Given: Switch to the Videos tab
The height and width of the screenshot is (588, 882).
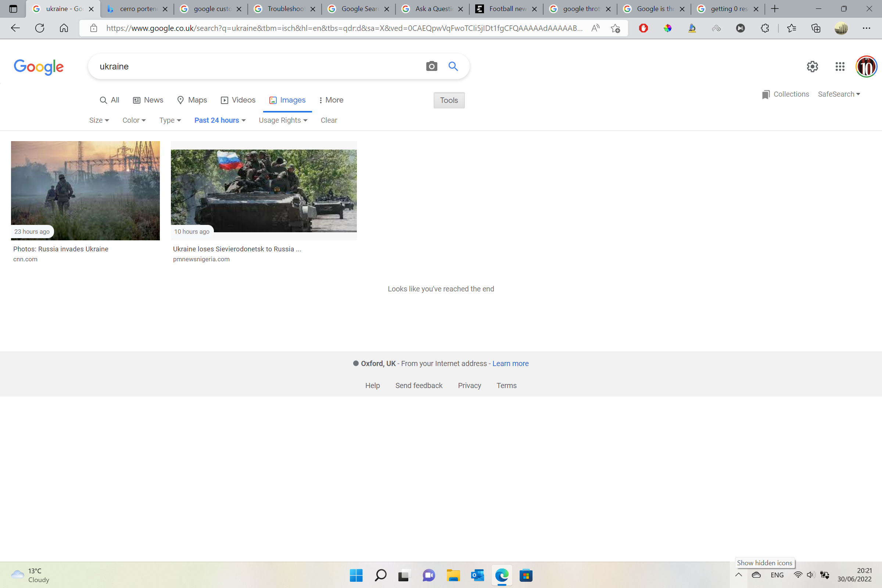Looking at the screenshot, I should pyautogui.click(x=238, y=100).
